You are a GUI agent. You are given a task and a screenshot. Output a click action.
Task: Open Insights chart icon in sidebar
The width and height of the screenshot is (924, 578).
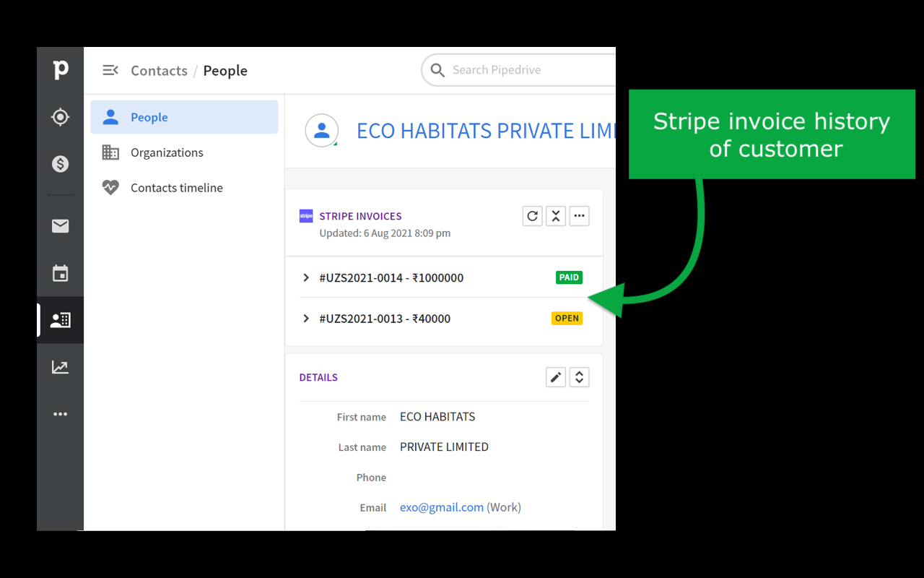click(61, 367)
